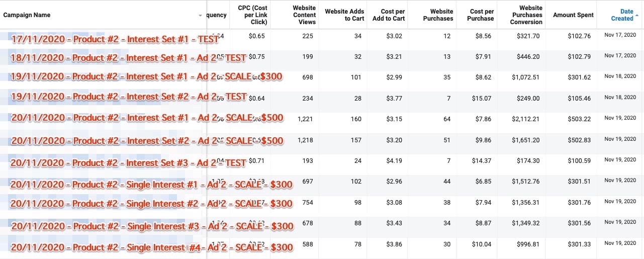Screen dimensions: 644x259
Task: Open the 20/11/2020 Interest Set #3 TEST campaign
Action: (128, 163)
